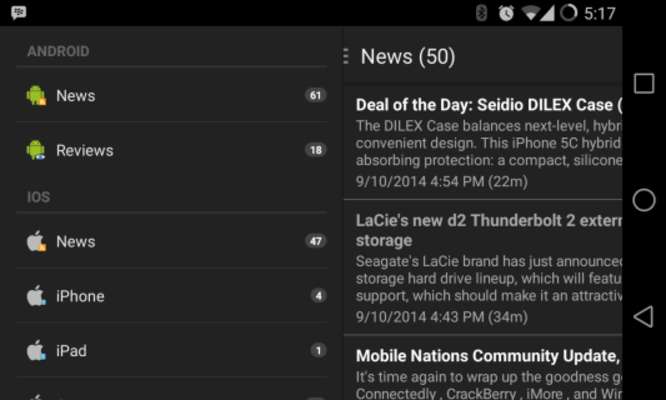Tap the News (50) title header

[408, 56]
